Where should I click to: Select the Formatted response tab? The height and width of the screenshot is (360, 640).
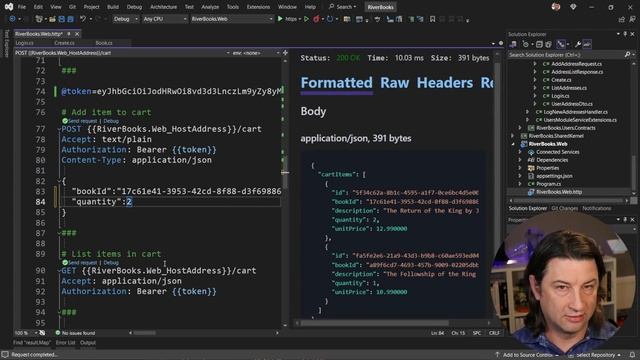pyautogui.click(x=336, y=83)
